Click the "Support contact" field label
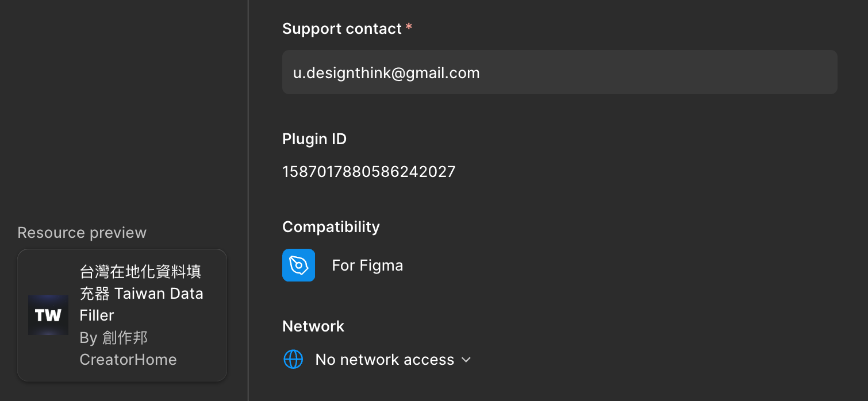Image resolution: width=868 pixels, height=401 pixels. [341, 29]
